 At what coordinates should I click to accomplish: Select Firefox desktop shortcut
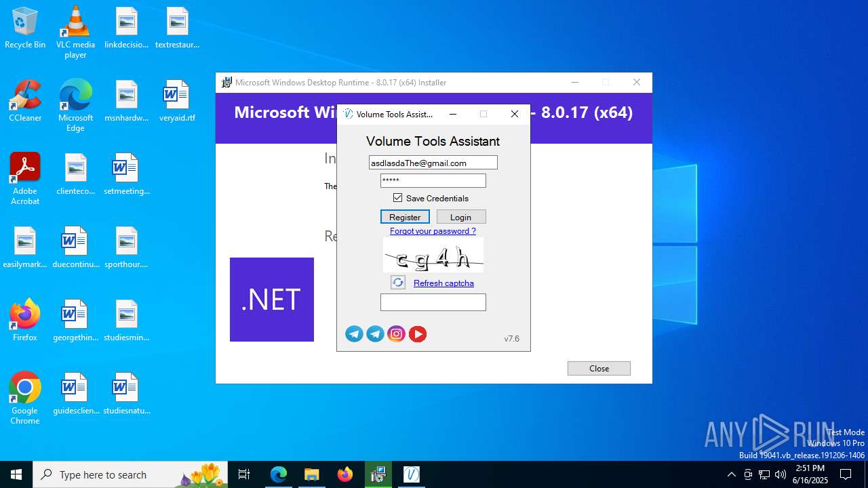pos(25,321)
